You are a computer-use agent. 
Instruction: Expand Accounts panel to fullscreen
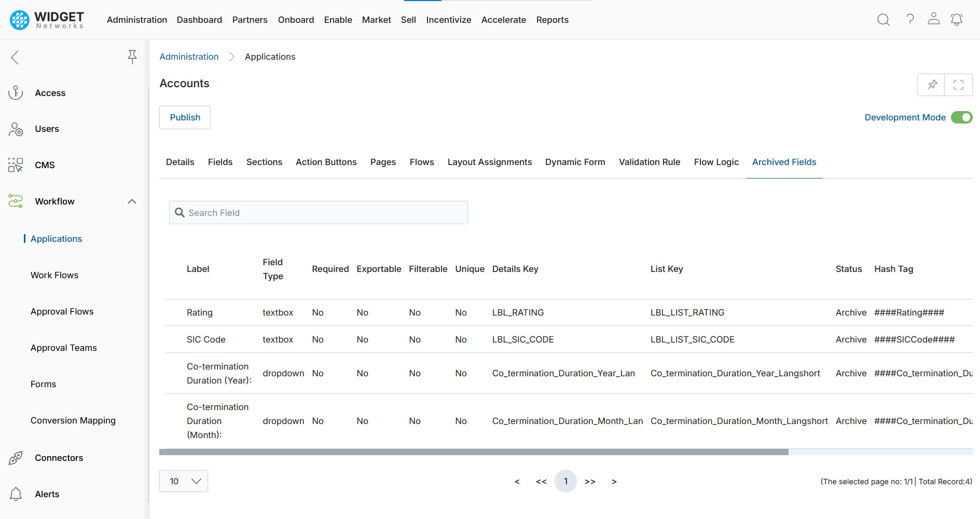958,85
